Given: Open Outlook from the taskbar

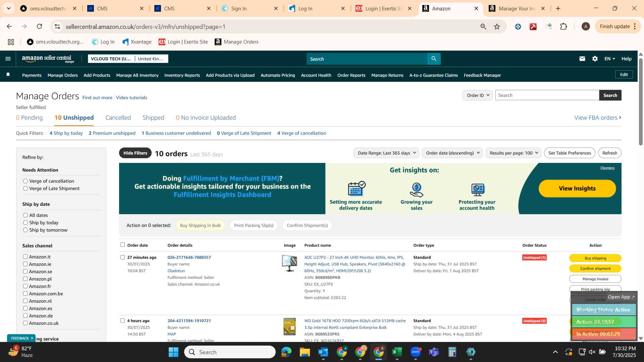Looking at the screenshot, I should click(x=323, y=352).
